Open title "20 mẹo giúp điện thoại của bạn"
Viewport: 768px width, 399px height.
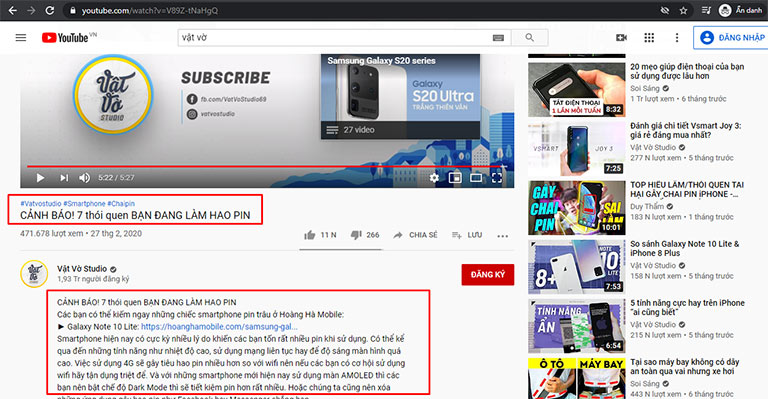point(687,71)
